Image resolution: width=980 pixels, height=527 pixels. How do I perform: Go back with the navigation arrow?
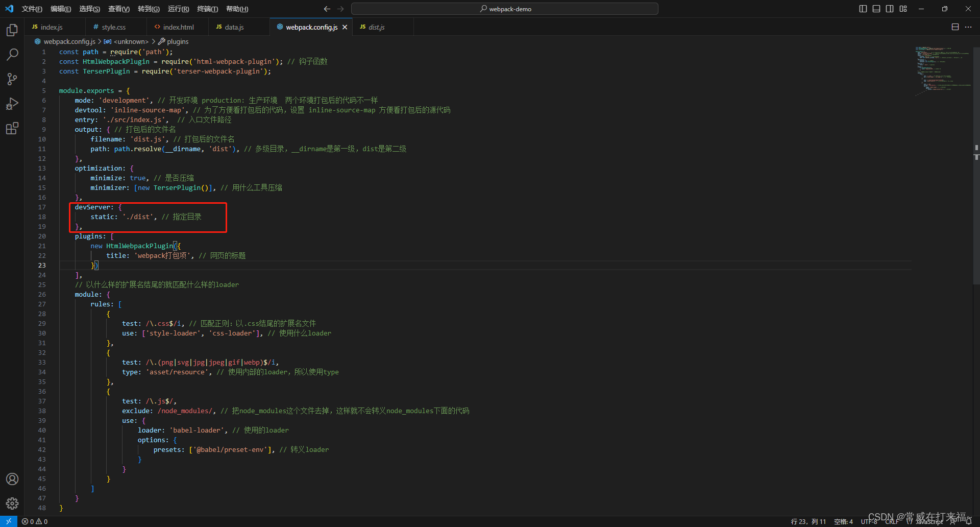pos(327,9)
